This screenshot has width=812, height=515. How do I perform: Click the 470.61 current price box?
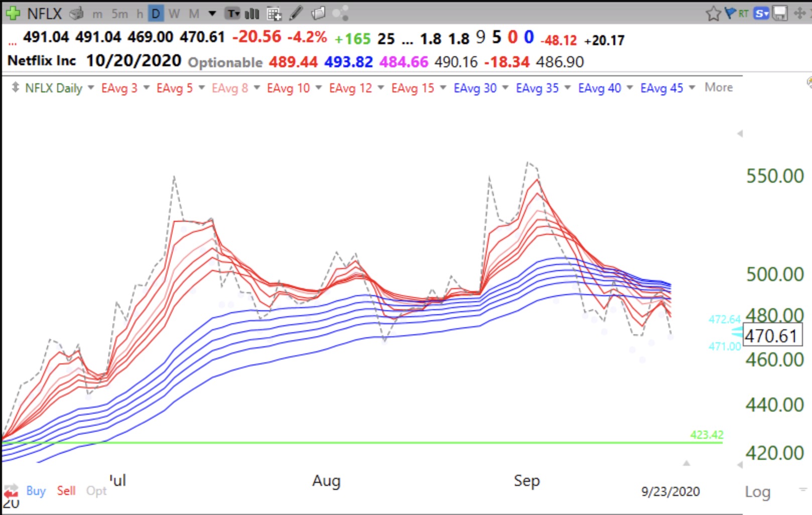point(772,335)
